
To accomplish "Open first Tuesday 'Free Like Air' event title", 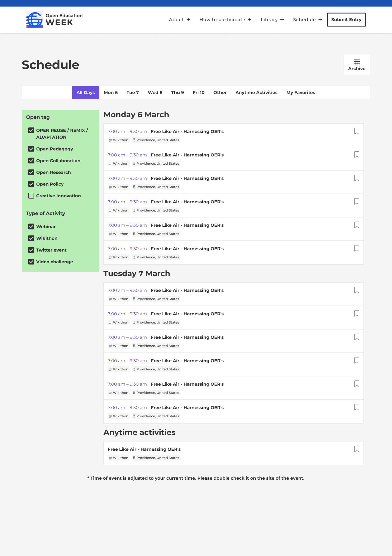I will tap(187, 290).
